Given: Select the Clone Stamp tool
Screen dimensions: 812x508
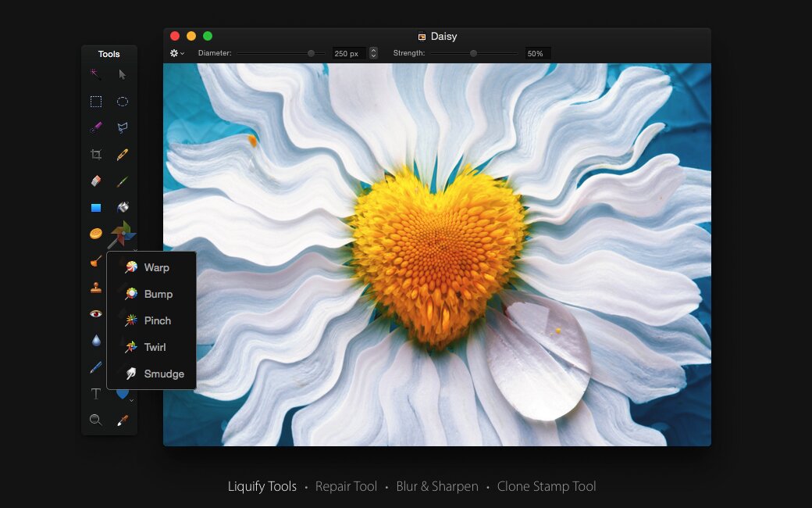Looking at the screenshot, I should (96, 287).
